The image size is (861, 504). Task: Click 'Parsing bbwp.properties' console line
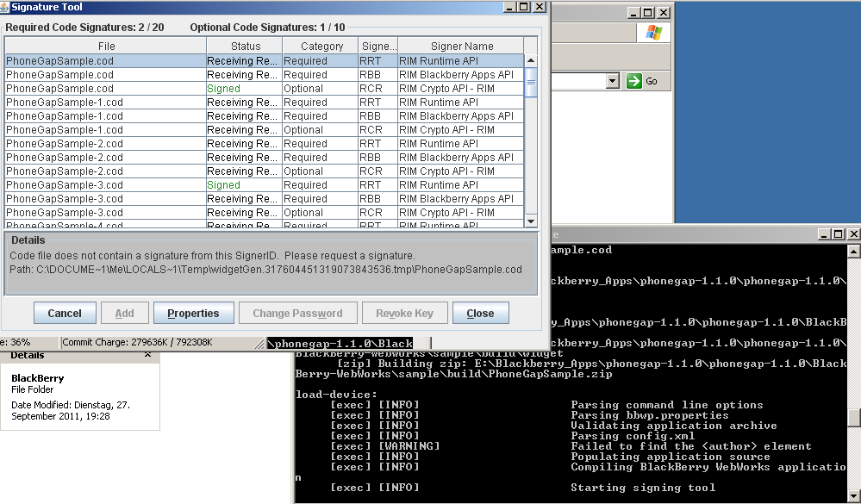pyautogui.click(x=650, y=415)
